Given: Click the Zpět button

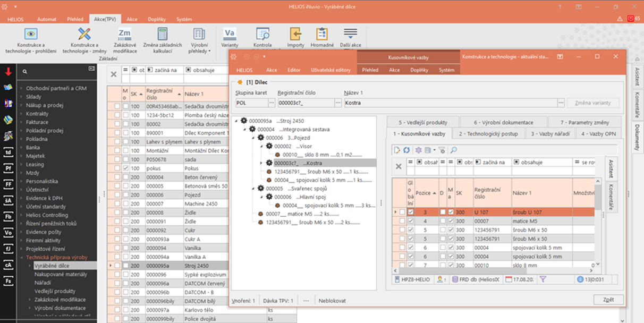Looking at the screenshot, I should [x=609, y=300].
